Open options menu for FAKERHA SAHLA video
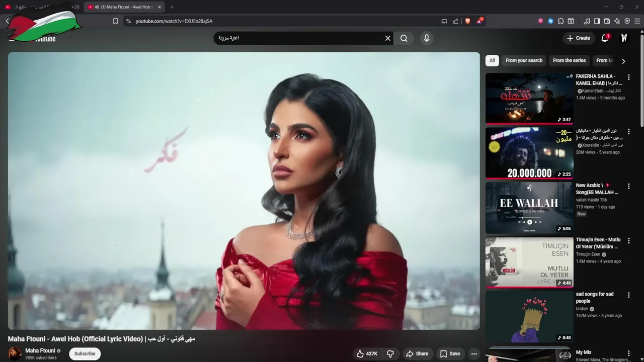 628,77
